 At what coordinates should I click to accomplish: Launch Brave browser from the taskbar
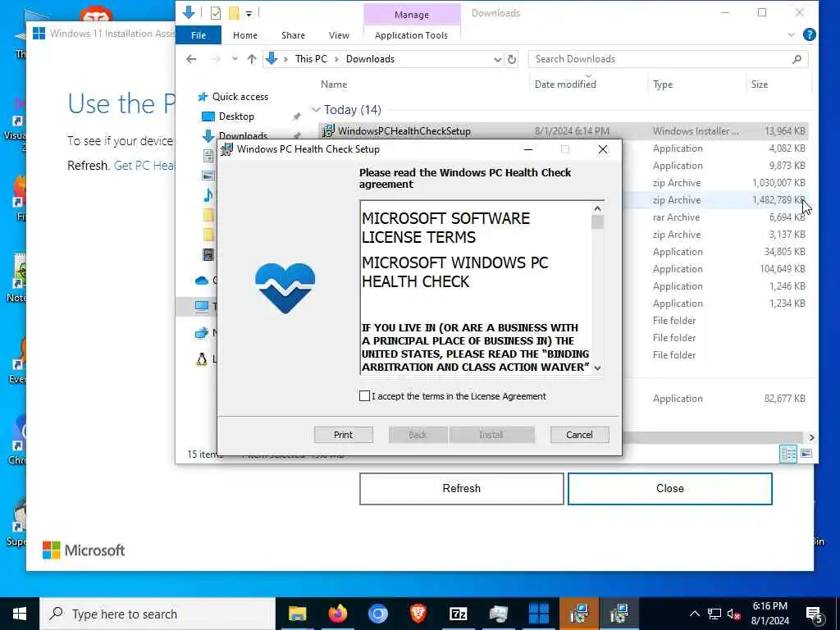click(418, 614)
